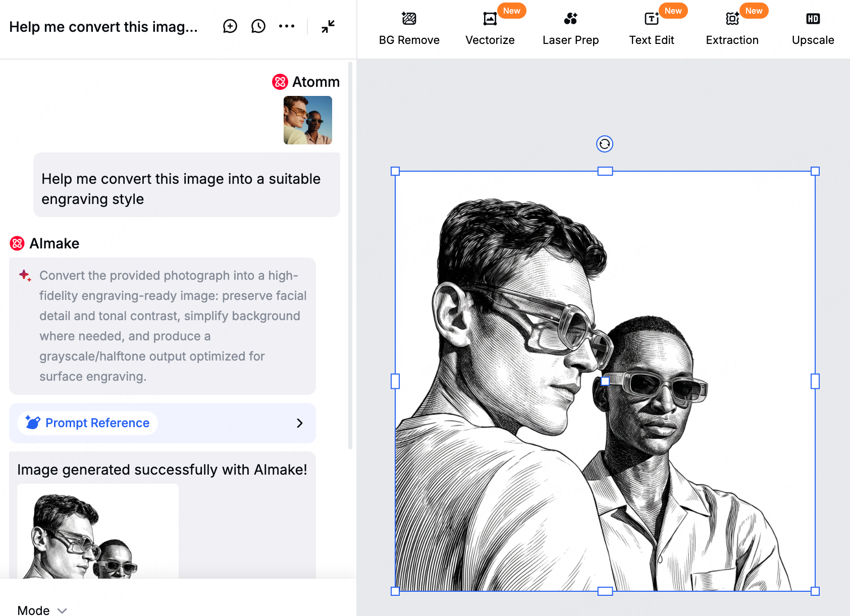
Task: Click the Prompt Reference chevron arrow
Action: 300,423
